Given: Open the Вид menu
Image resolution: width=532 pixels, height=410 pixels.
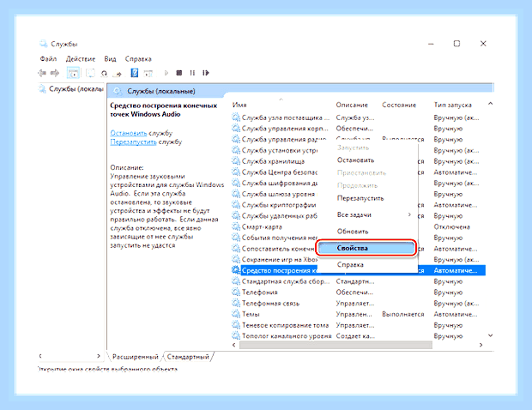Looking at the screenshot, I should click(x=110, y=59).
